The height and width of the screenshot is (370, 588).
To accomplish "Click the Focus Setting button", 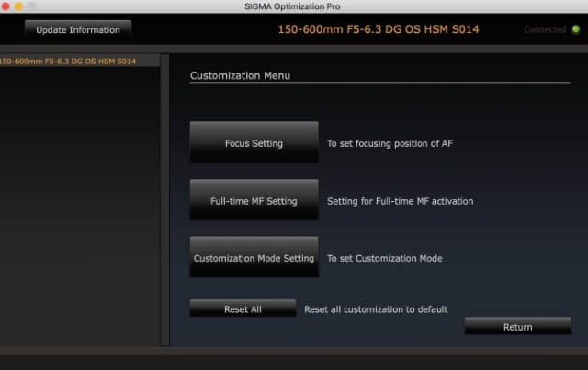I will pos(254,142).
